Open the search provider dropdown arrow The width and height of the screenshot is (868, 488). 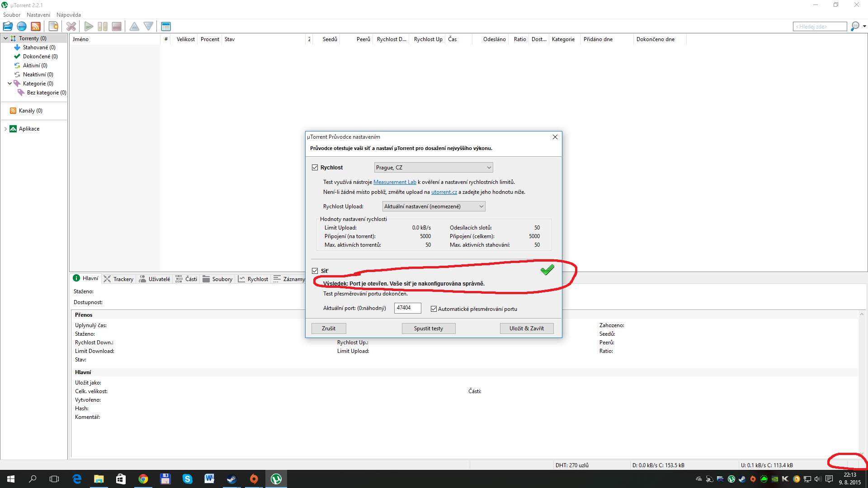864,26
